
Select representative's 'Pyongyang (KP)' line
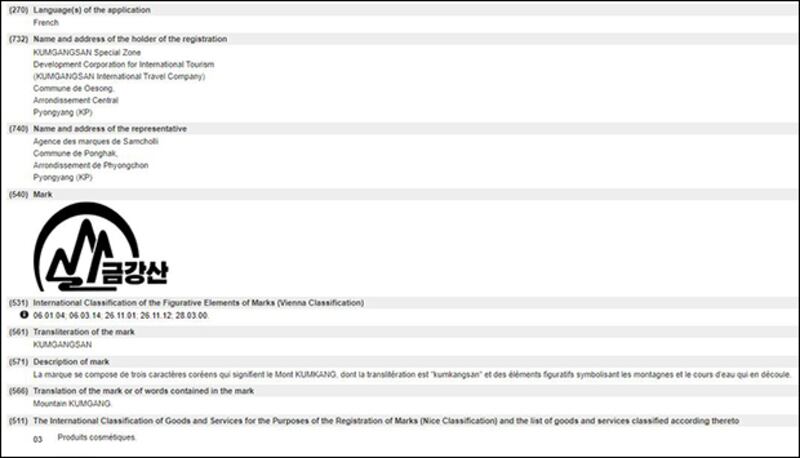pyautogui.click(x=63, y=177)
